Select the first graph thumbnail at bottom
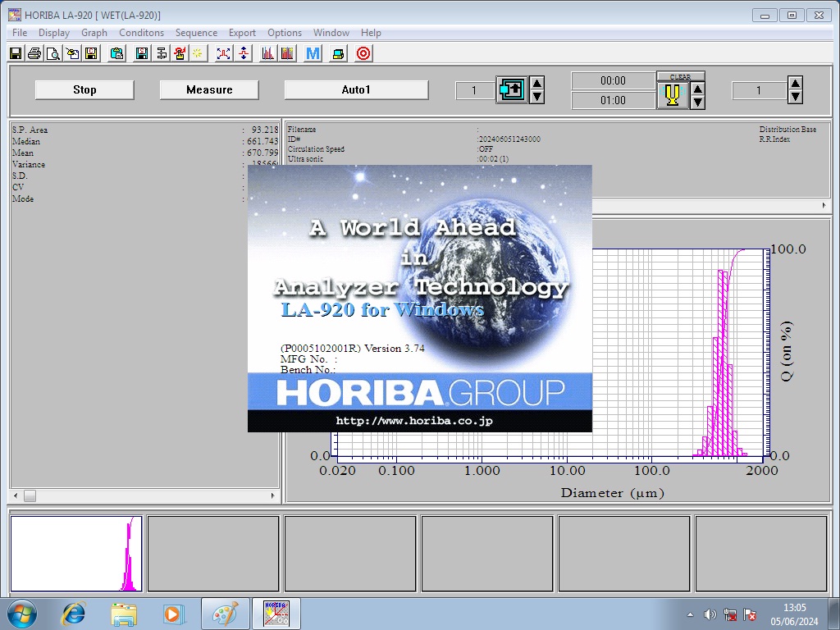This screenshot has height=630, width=840. click(75, 552)
